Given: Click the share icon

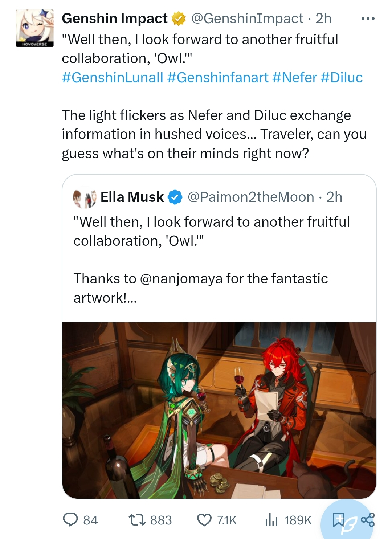Looking at the screenshot, I should coord(368,520).
